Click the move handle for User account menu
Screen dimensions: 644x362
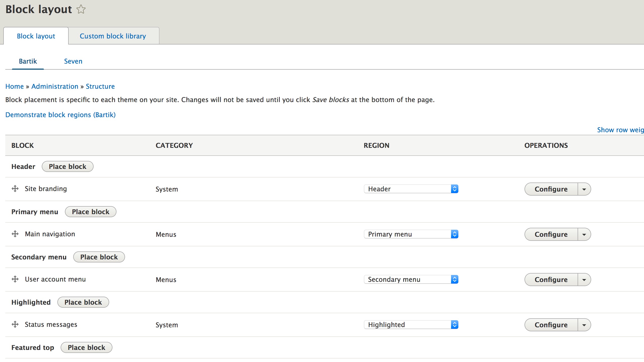click(x=15, y=279)
